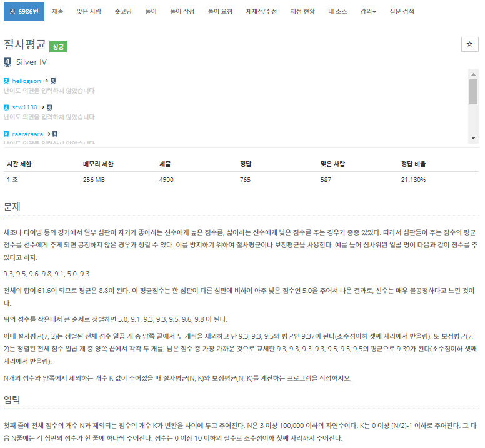Click the Silver IV tier badge icon

click(7, 62)
